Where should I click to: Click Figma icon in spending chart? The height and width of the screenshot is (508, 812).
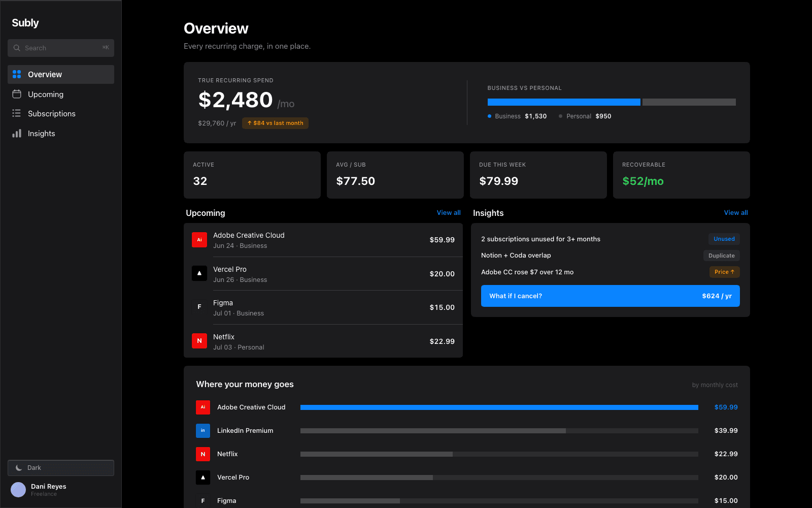203,500
